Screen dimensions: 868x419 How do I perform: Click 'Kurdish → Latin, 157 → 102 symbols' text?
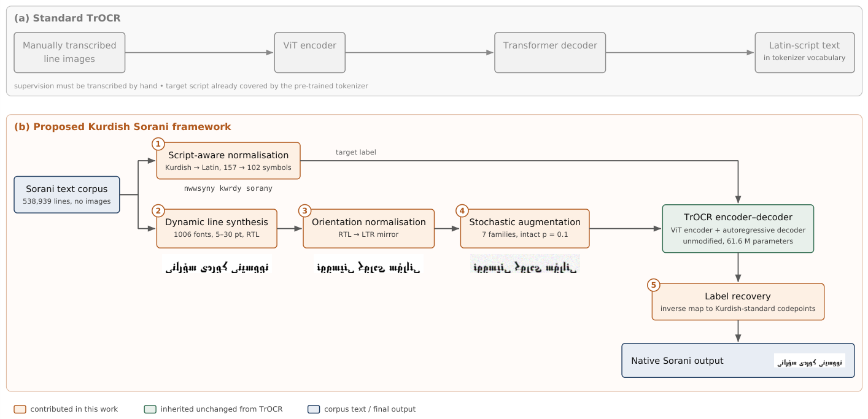coord(228,167)
